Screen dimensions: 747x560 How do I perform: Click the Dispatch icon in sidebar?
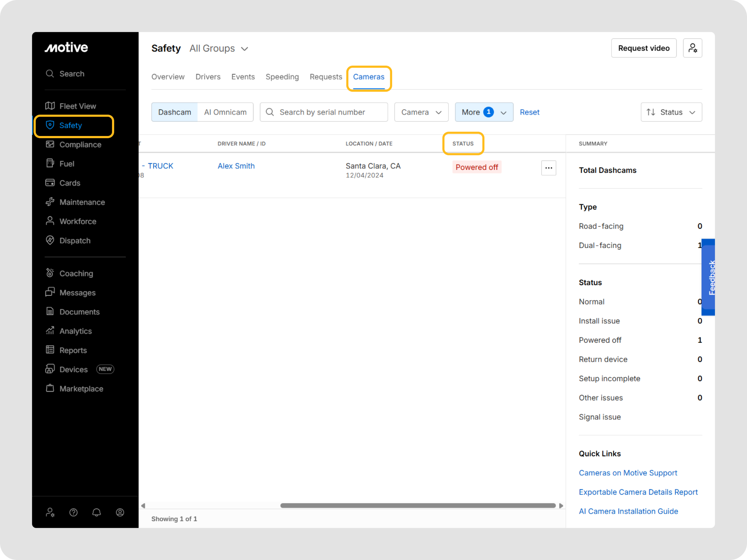click(50, 240)
